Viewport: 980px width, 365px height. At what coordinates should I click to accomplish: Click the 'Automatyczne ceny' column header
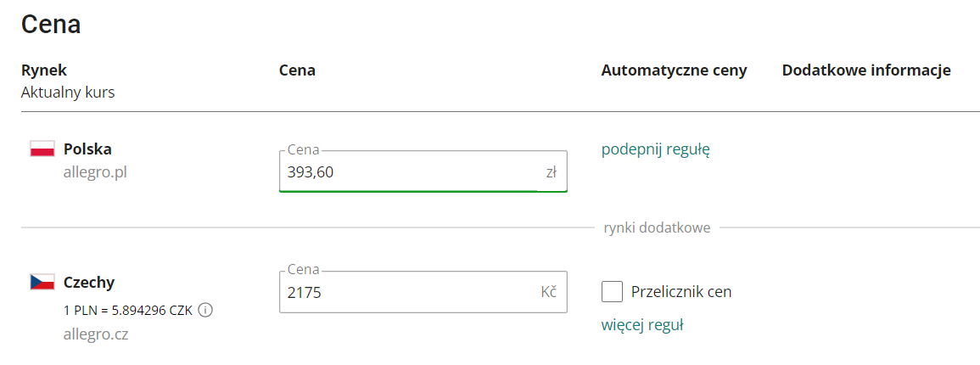[674, 70]
